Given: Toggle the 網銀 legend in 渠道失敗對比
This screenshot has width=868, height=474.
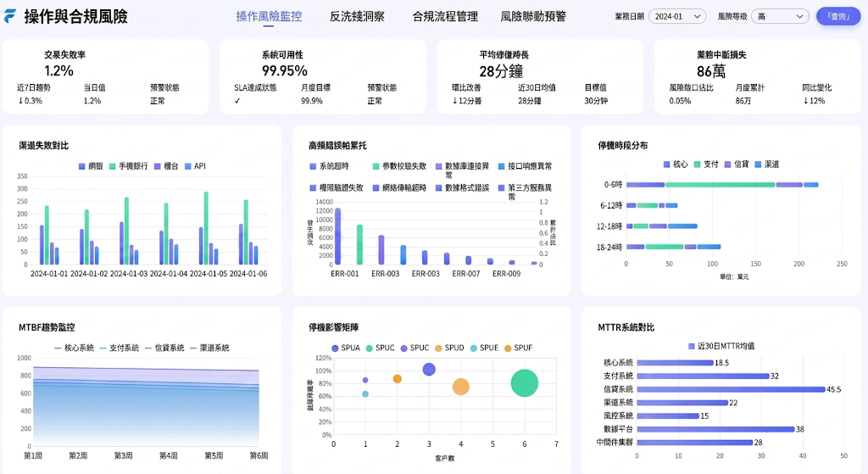Looking at the screenshot, I should coord(91,166).
